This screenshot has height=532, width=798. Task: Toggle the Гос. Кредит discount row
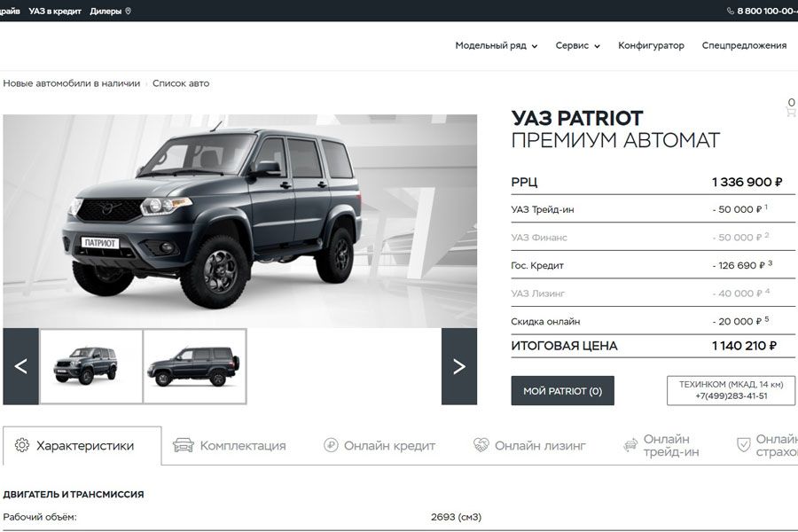point(653,265)
